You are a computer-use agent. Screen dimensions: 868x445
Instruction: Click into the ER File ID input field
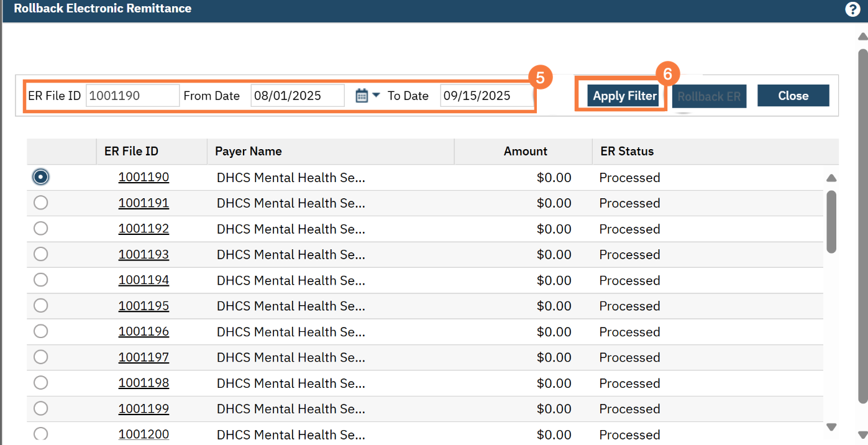pos(132,96)
